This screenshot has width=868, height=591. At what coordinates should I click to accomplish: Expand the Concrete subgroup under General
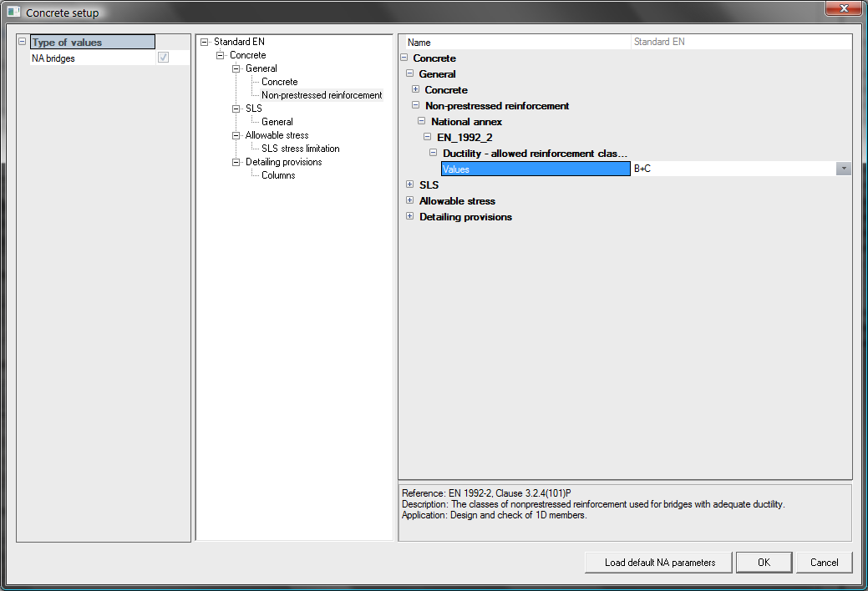(x=415, y=89)
